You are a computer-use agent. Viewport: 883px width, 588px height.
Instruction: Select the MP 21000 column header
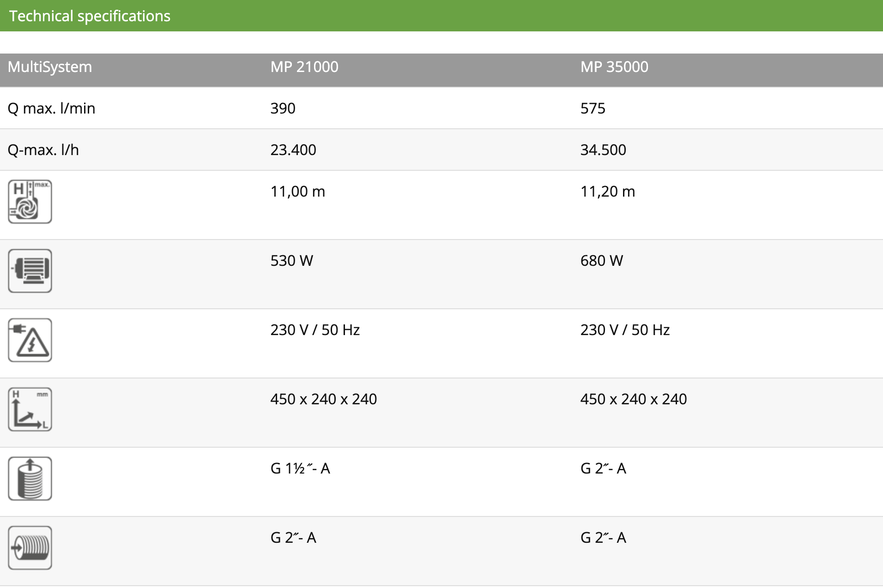(x=304, y=67)
